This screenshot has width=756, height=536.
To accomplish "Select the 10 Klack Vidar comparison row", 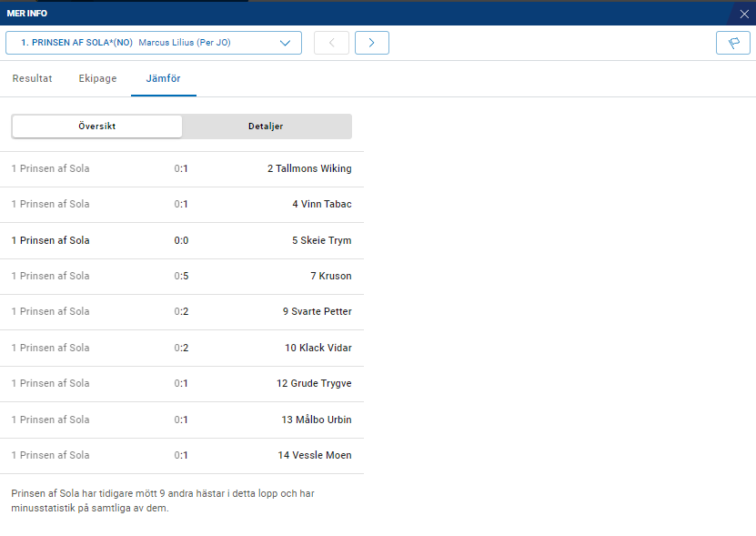I will click(x=182, y=348).
